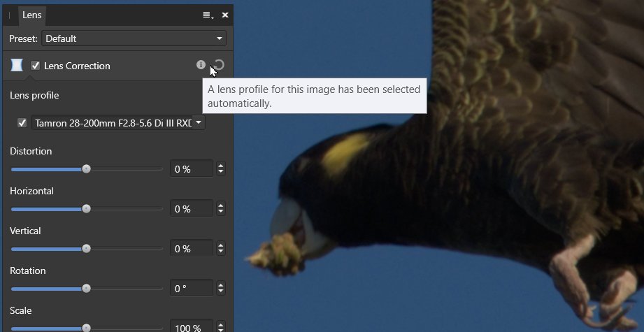
Task: Click the Distortion label
Action: pos(31,151)
